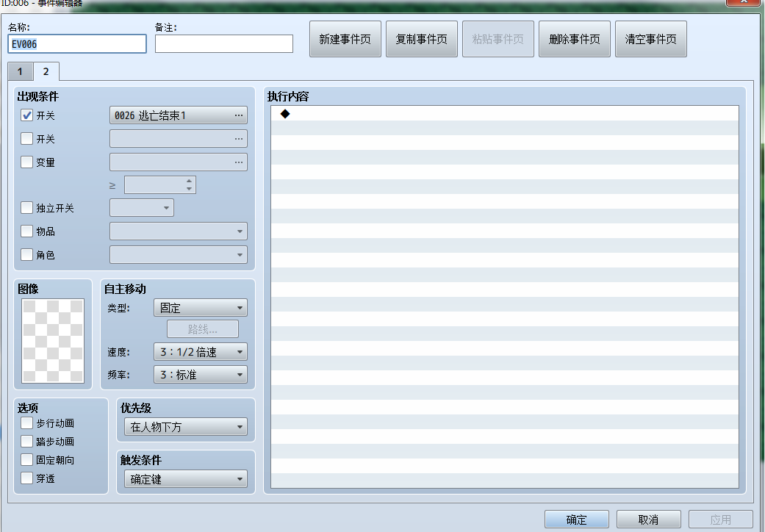Screen dimensions: 765x532
Task: Click the 新建事件页 button
Action: point(345,39)
